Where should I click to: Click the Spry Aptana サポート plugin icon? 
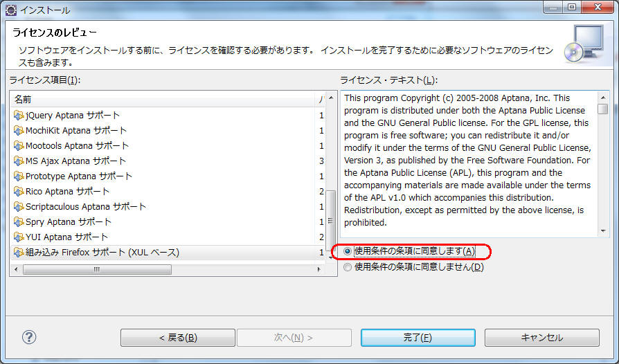coord(19,222)
